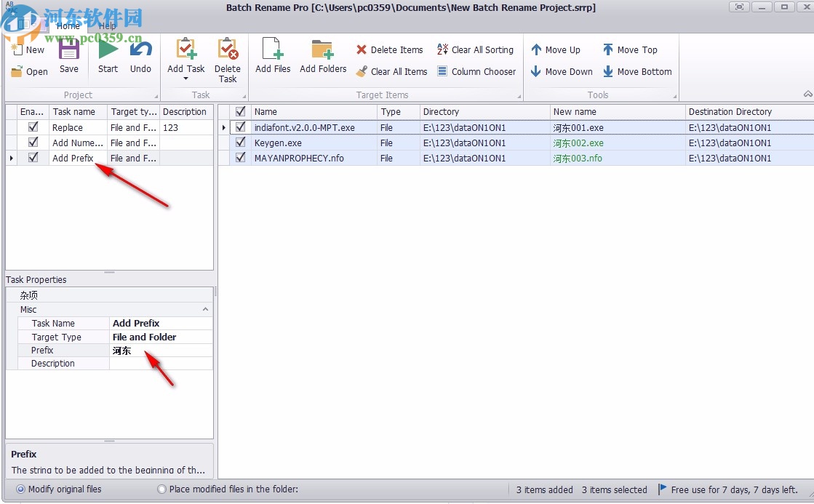Add Folders to the target list
Image resolution: width=814 pixels, height=504 pixels.
[x=323, y=55]
